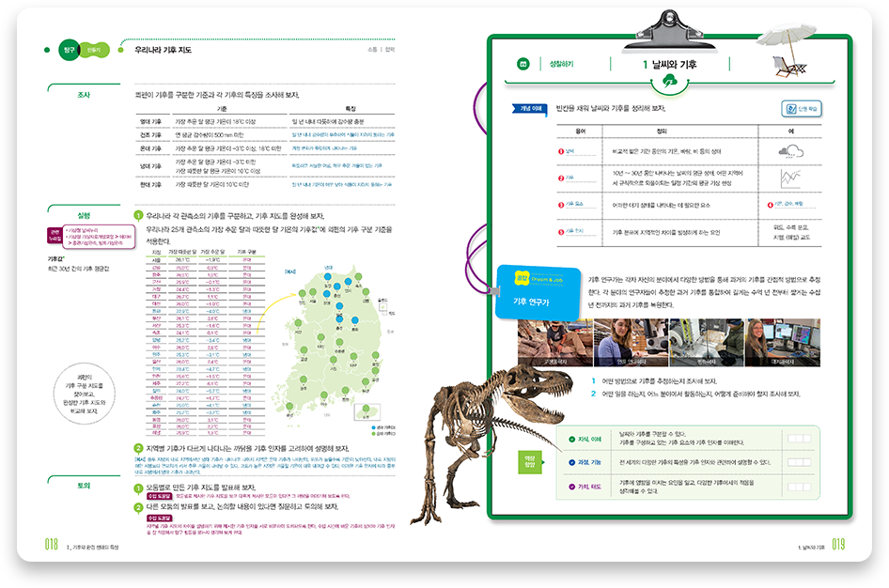The image size is (889, 588).
Task: Click the 기준 column header
Action: coord(222,108)
